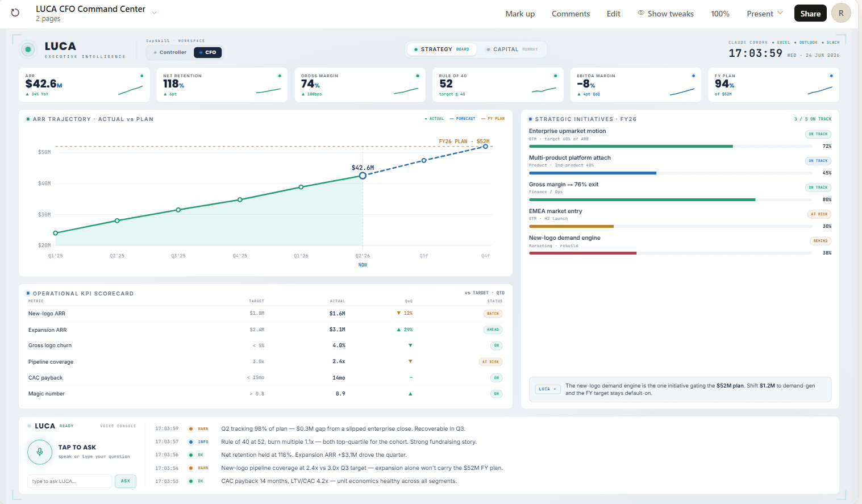The width and height of the screenshot is (862, 504).
Task: Click the Share button
Action: coord(810,14)
